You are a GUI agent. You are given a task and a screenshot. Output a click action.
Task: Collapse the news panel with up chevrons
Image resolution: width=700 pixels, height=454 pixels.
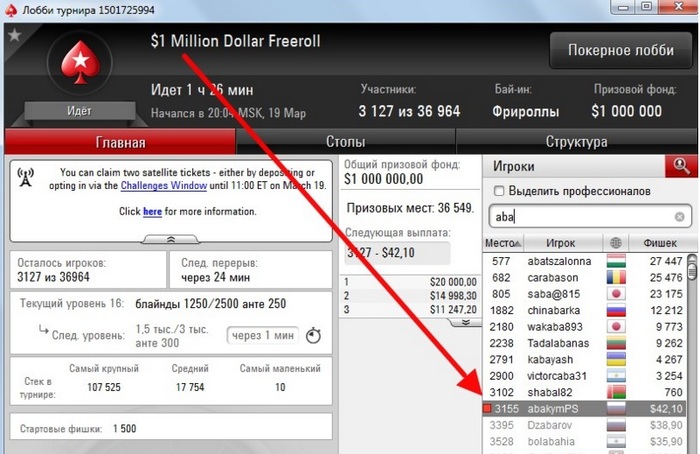[x=171, y=240]
